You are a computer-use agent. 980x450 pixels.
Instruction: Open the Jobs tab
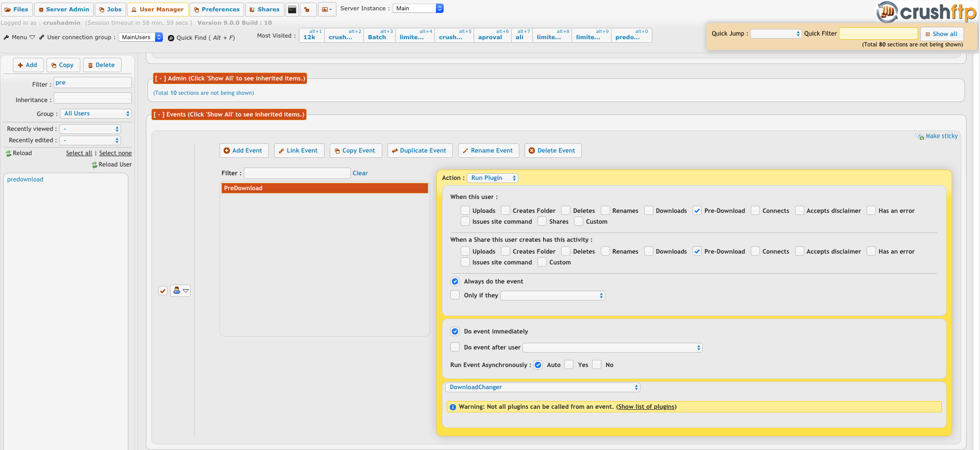110,9
